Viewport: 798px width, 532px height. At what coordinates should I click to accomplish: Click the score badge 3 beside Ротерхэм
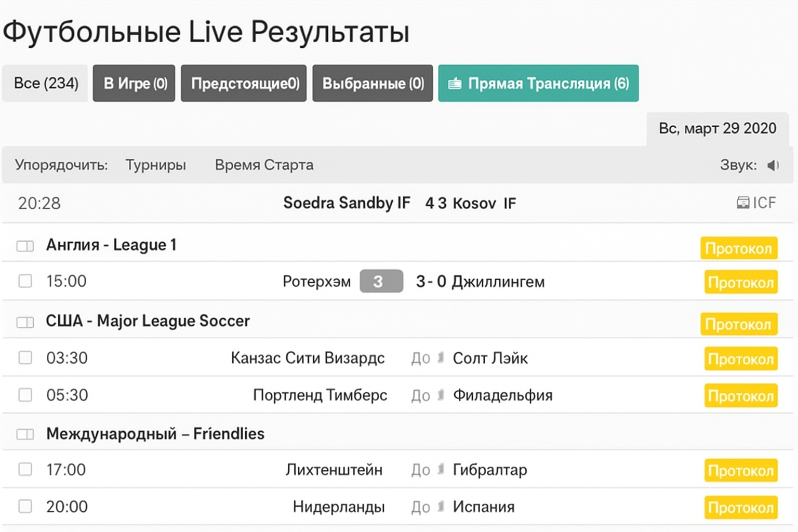click(381, 281)
